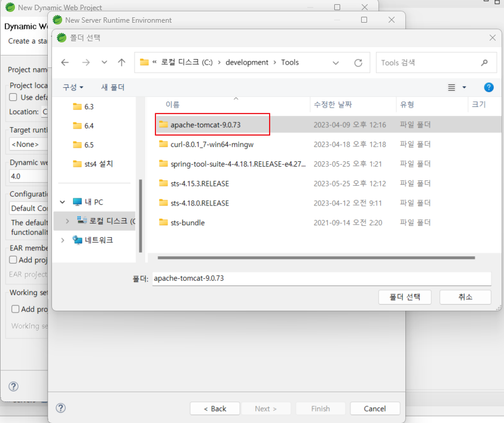Click the horizontal scrollbar in file list
The height and width of the screenshot is (423, 504).
[316, 258]
